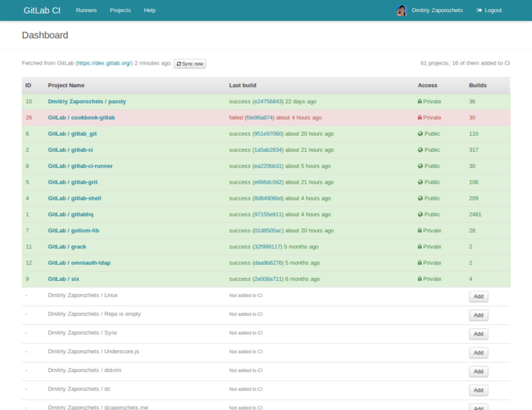Click the globe icon on the gitlab_git row
Image resolution: width=532 pixels, height=410 pixels.
point(420,134)
